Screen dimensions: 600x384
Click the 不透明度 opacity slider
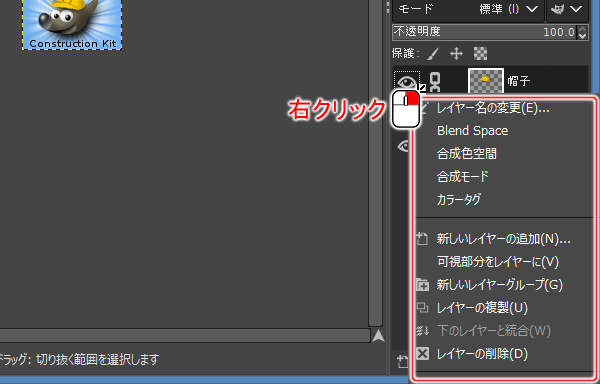click(x=485, y=32)
